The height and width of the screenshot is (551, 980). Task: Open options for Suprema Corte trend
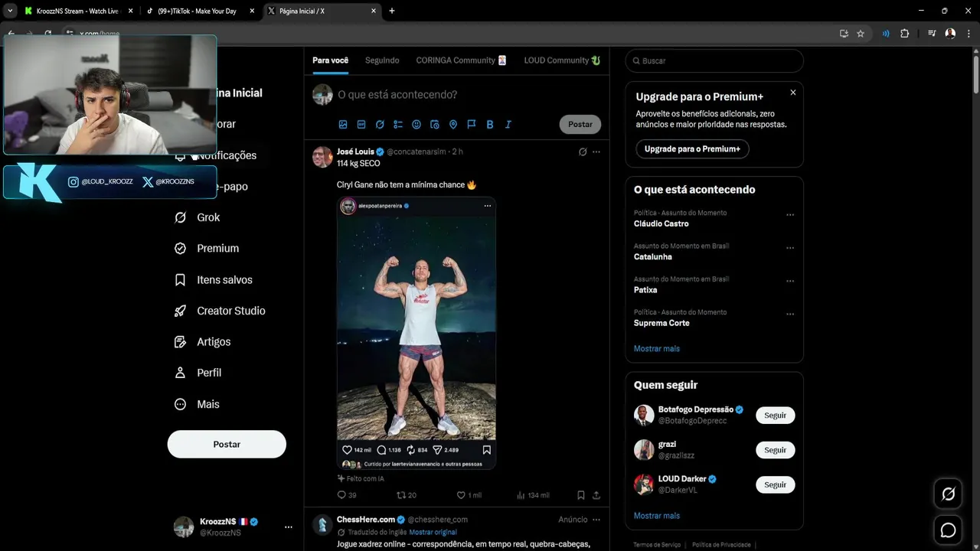click(790, 314)
